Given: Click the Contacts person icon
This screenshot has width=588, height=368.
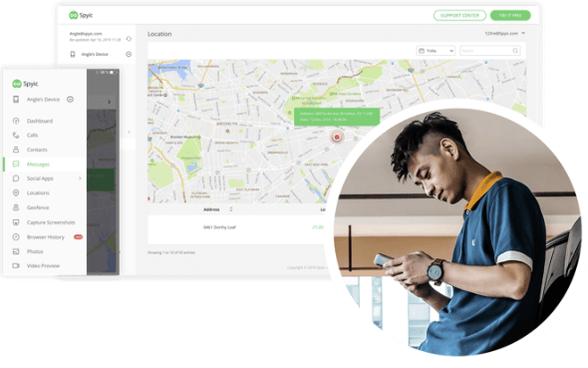Looking at the screenshot, I should click(x=16, y=150).
